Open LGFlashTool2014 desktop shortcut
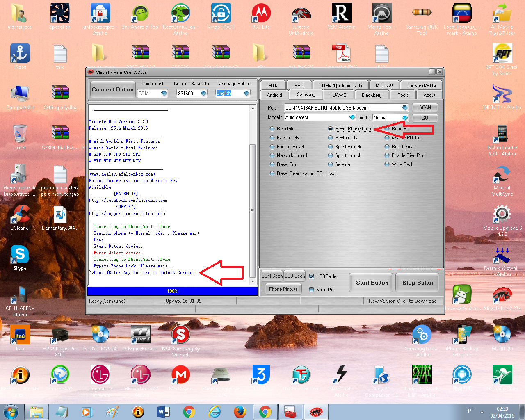525x420 pixels. (x=140, y=381)
